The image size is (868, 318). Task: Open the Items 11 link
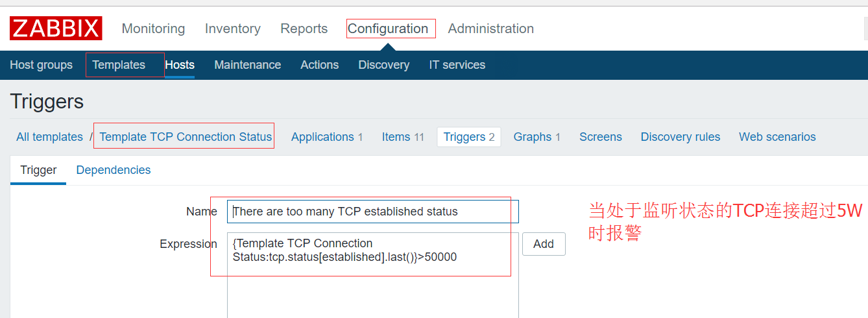(403, 137)
